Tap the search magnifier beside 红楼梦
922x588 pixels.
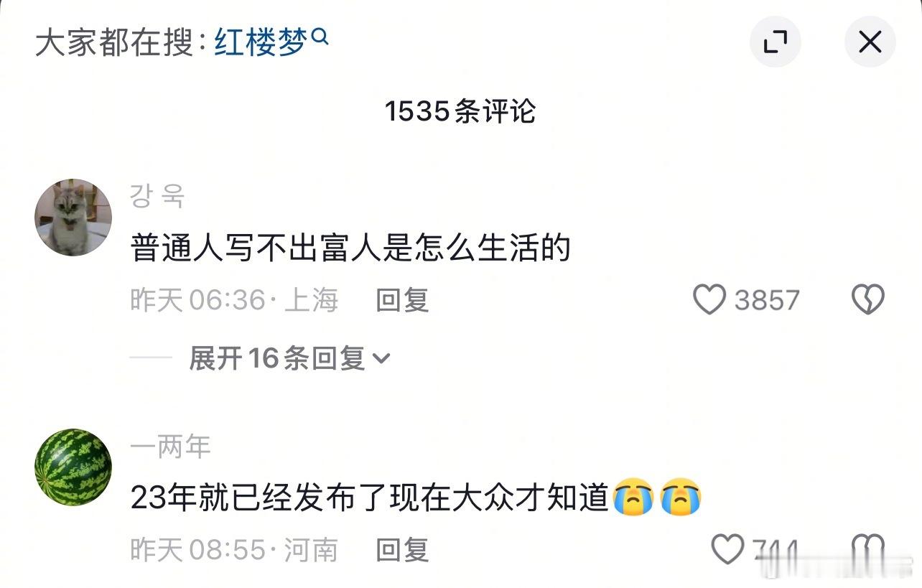coord(321,36)
